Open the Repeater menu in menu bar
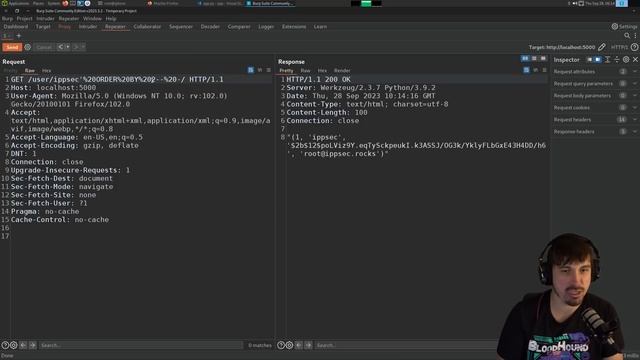The image size is (640, 360). (69, 19)
